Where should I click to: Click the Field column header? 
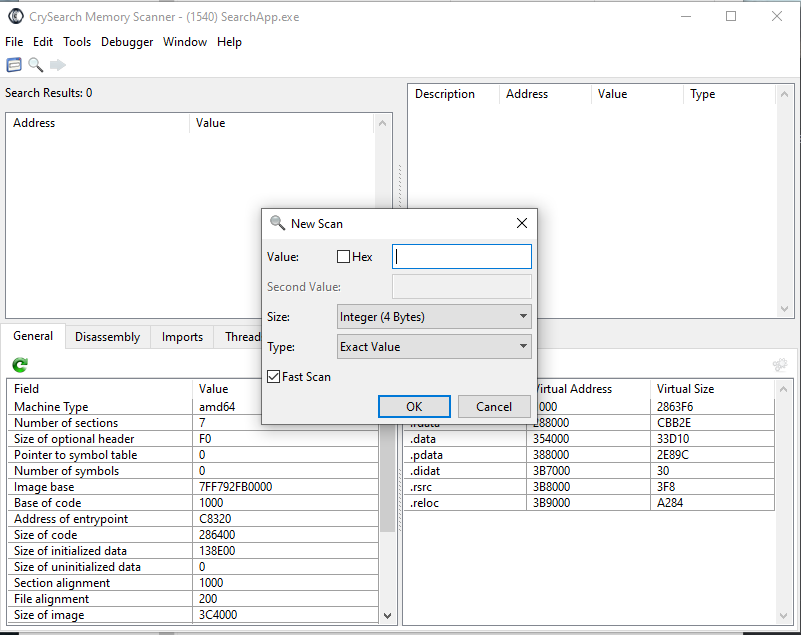click(100, 389)
